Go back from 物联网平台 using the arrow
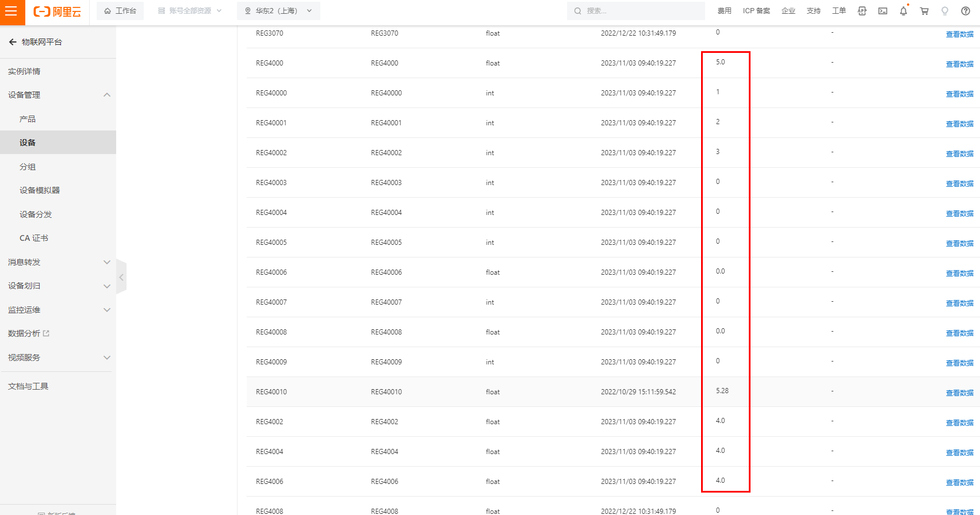The height and width of the screenshot is (515, 980). [13, 42]
